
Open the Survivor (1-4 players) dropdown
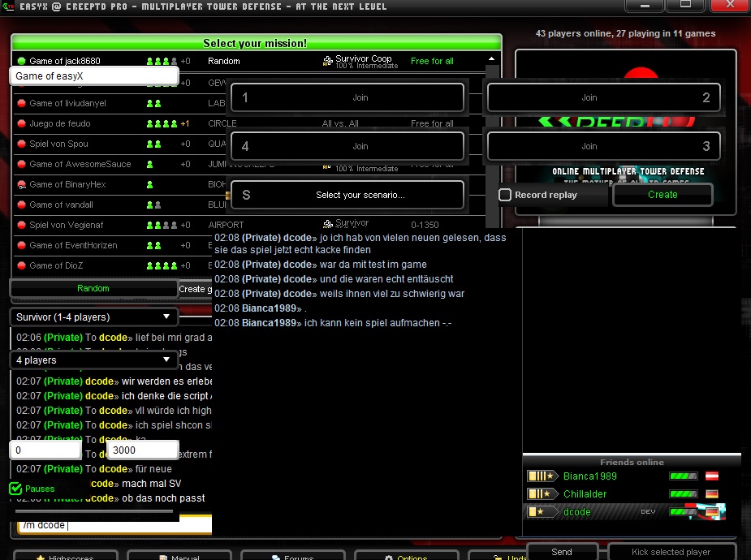[x=94, y=317]
